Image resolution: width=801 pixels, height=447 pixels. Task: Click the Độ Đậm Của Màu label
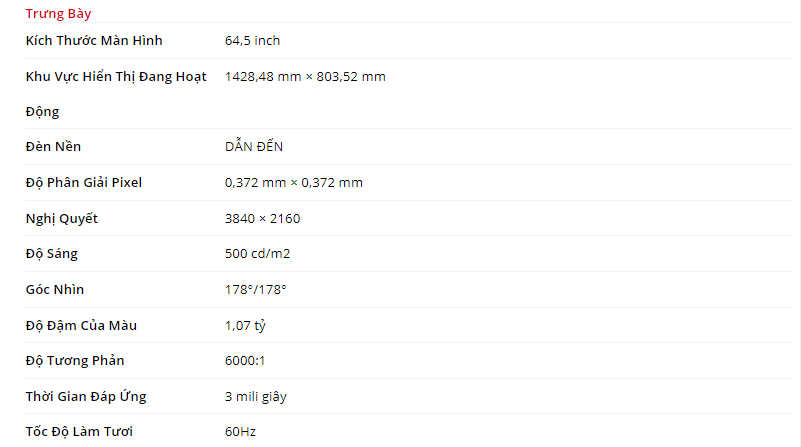[x=82, y=325]
